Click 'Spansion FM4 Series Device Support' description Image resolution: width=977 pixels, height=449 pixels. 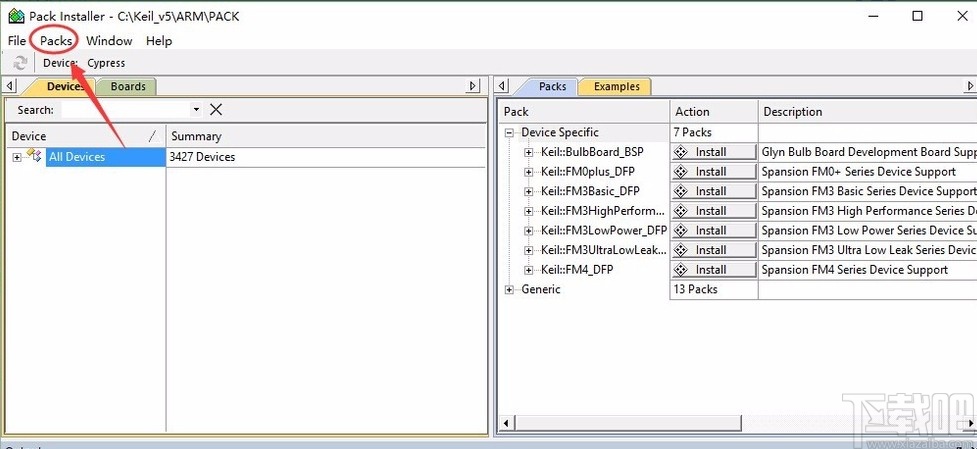(x=854, y=270)
